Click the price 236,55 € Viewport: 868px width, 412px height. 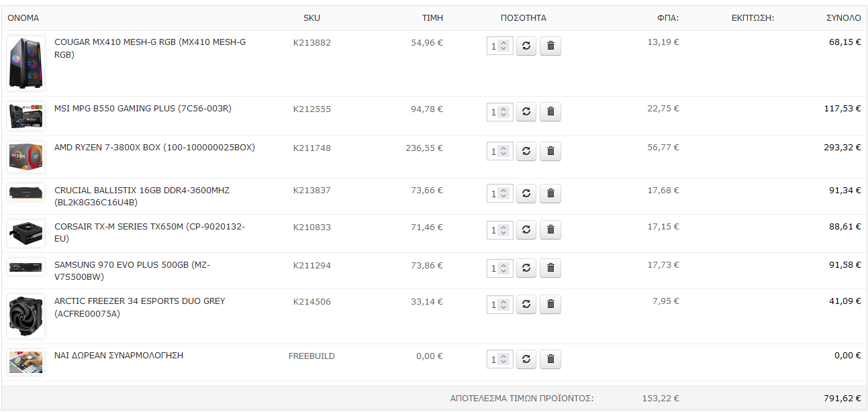(424, 148)
